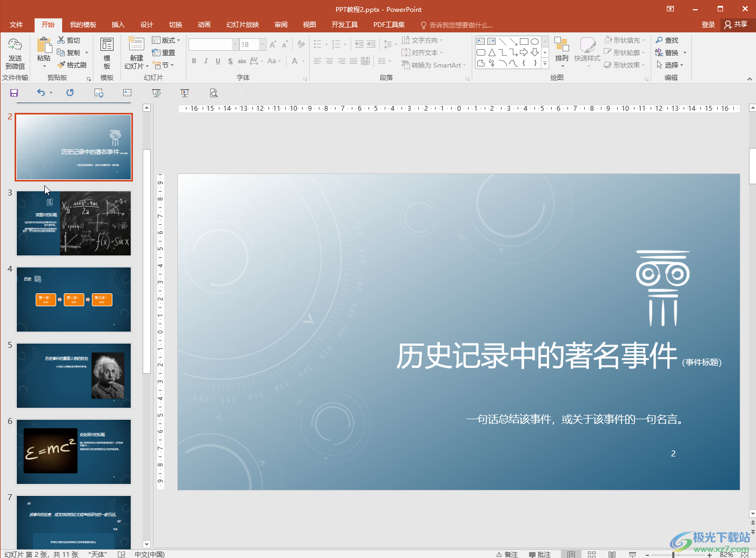Image resolution: width=756 pixels, height=558 pixels.
Task: Switch to the Insert (插入) tab
Action: pyautogui.click(x=118, y=25)
